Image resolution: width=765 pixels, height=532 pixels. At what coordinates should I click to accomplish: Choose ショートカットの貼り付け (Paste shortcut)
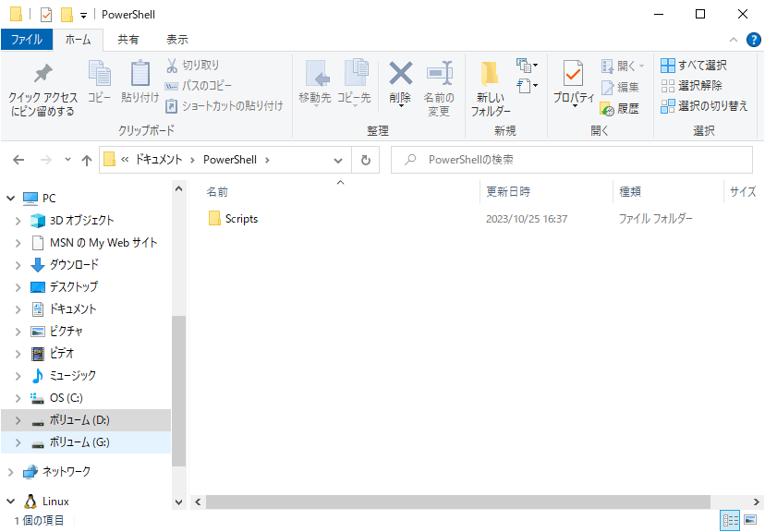[225, 106]
